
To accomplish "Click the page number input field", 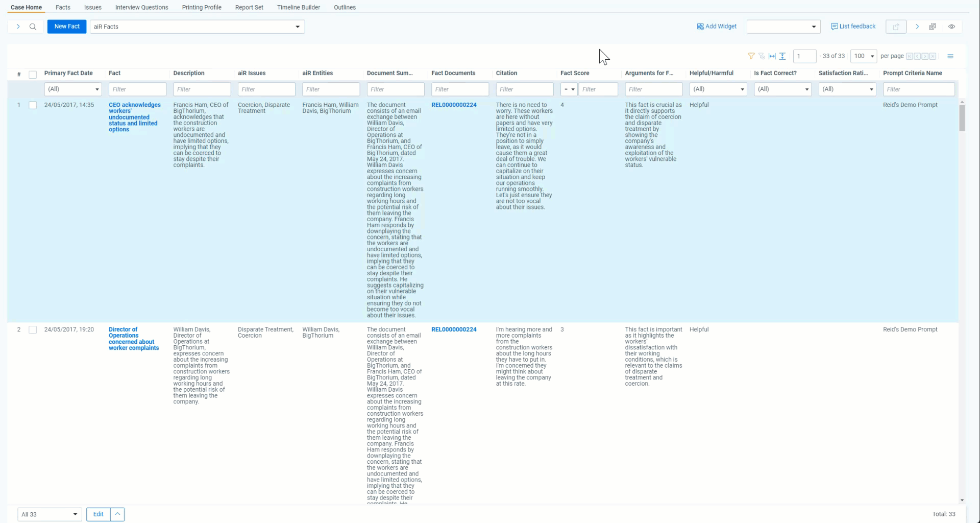I will [x=804, y=56].
